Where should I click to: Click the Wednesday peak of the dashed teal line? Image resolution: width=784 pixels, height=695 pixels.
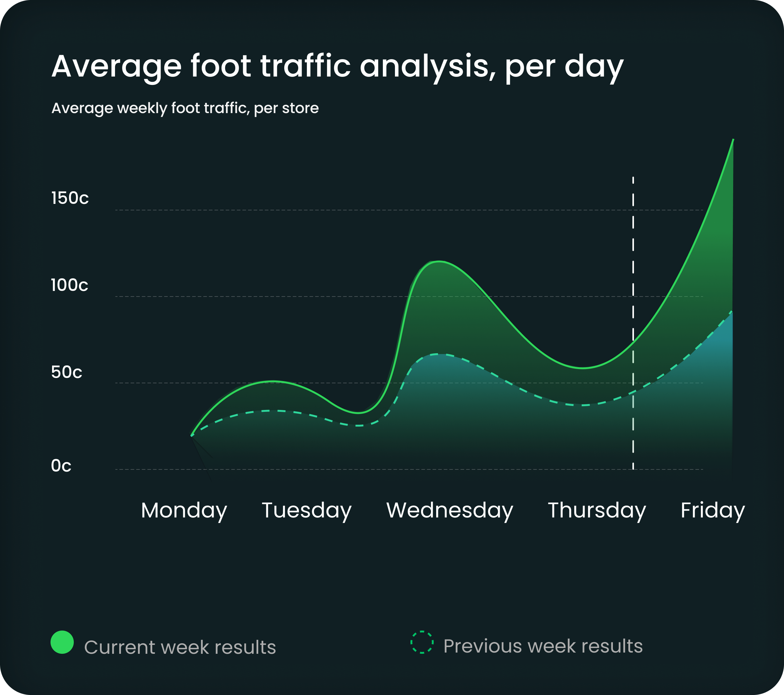point(441,354)
